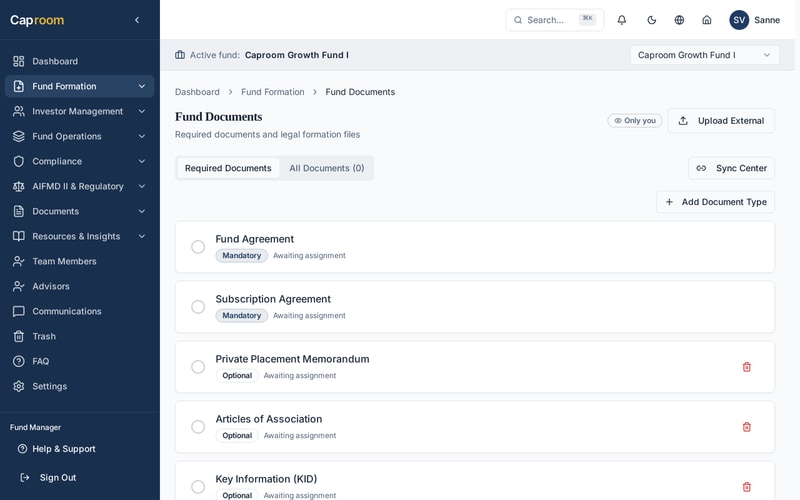Select the Fund Agreement radio circle
This screenshot has width=800, height=500.
click(198, 247)
